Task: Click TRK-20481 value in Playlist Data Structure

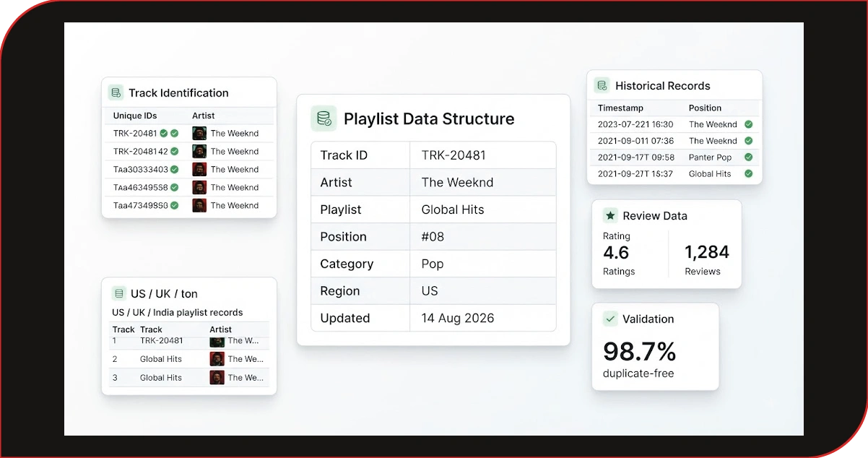Action: point(453,155)
